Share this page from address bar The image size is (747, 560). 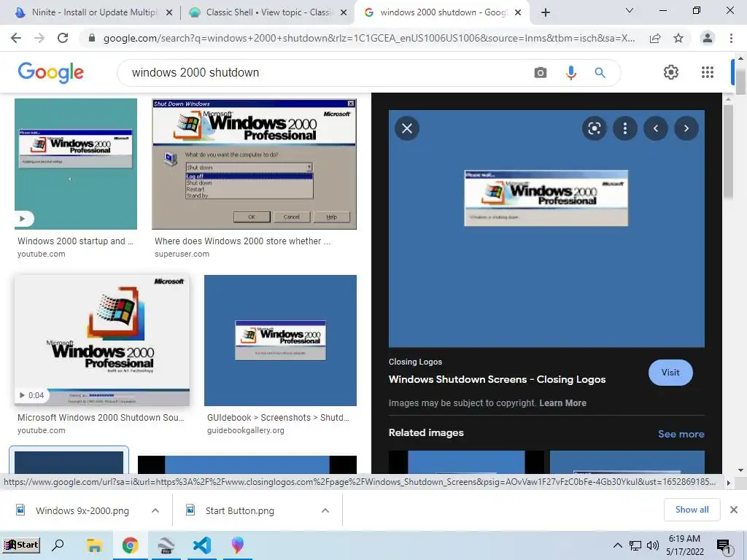tap(655, 38)
